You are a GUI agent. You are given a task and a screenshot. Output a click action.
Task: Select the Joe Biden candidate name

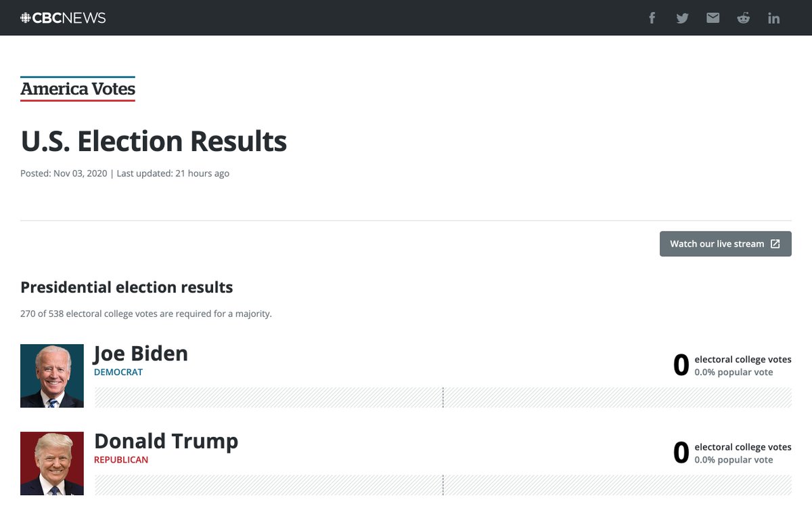pos(141,354)
